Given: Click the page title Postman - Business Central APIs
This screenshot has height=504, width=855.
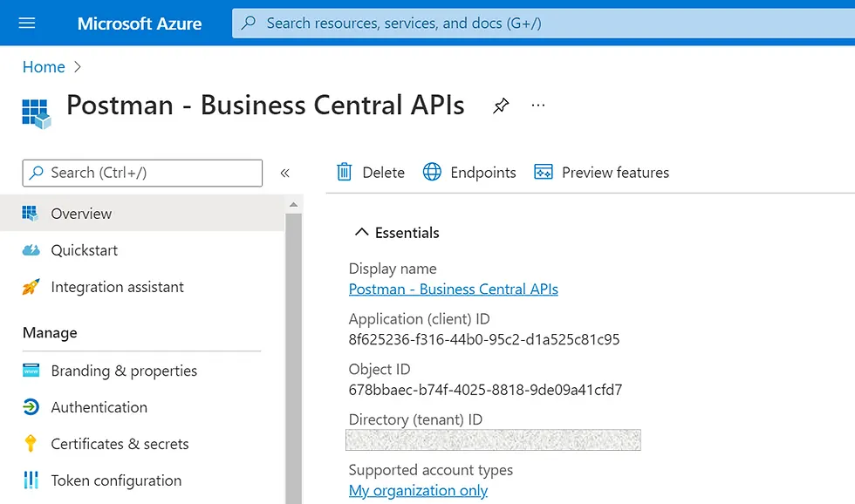Looking at the screenshot, I should click(x=265, y=105).
